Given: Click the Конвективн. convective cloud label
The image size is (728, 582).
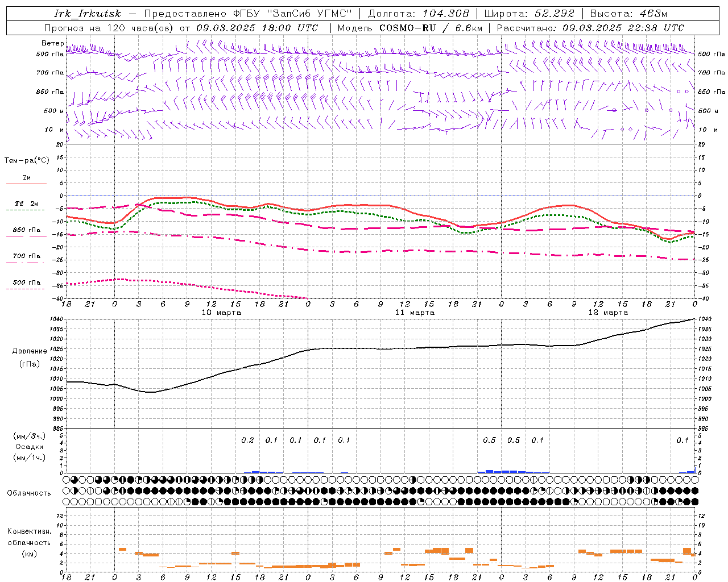Looking at the screenshot, I should (x=30, y=531).
